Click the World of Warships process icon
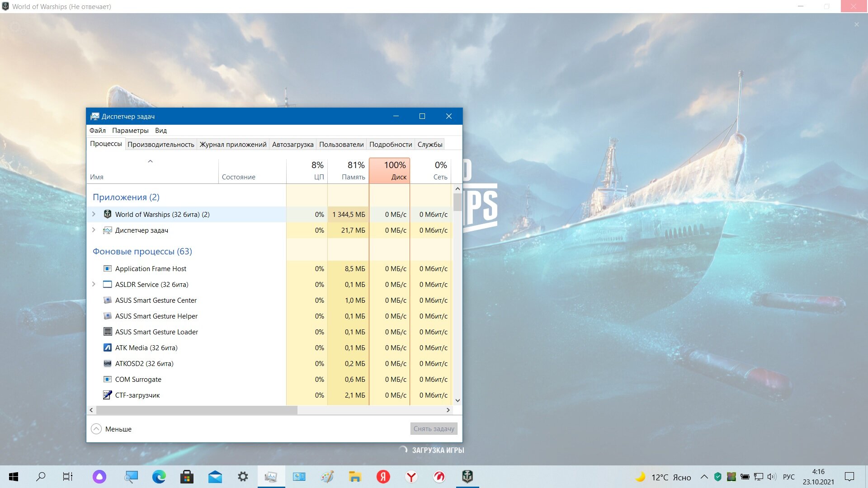 tap(108, 214)
